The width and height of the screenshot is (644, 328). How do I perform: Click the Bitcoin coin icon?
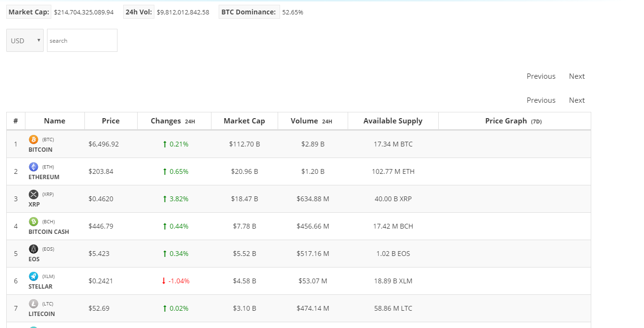pyautogui.click(x=34, y=140)
